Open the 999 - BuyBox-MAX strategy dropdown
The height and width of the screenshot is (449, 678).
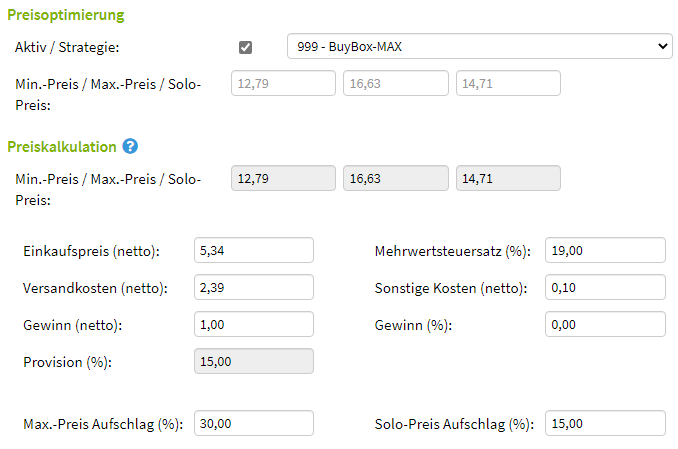480,46
